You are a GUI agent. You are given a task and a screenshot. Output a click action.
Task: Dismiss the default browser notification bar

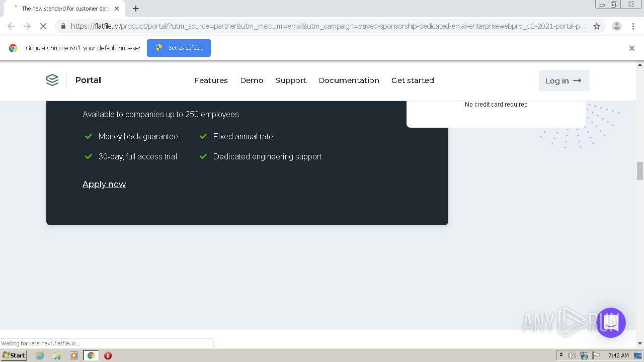coord(632,48)
